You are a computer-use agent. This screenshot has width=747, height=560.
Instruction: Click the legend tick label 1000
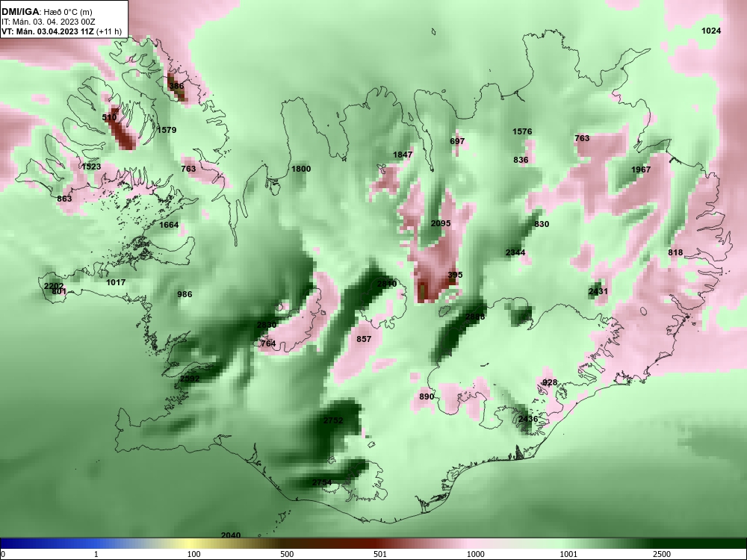[x=475, y=554]
